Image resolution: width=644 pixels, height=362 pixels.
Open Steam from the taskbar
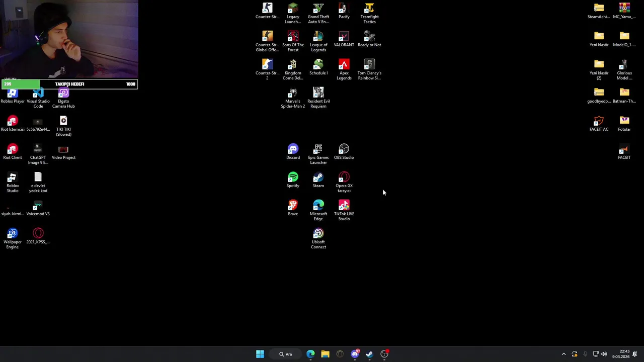pyautogui.click(x=369, y=354)
